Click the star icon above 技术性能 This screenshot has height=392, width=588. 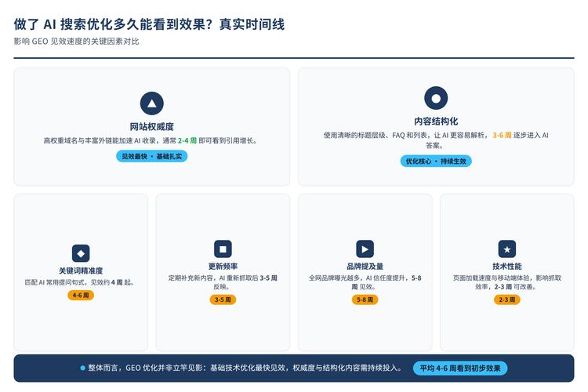pyautogui.click(x=507, y=249)
